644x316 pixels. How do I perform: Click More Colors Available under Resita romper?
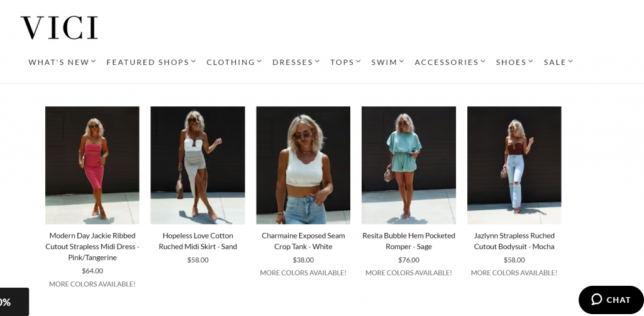(x=409, y=273)
